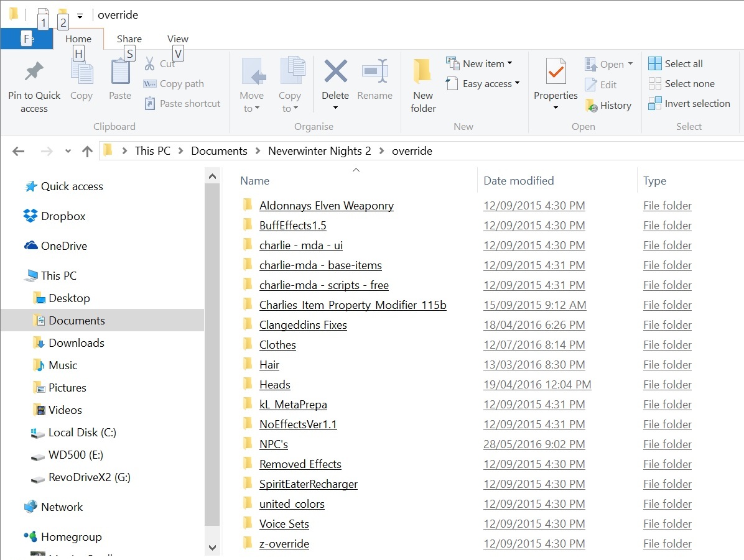This screenshot has width=744, height=560.
Task: Open the Recent locations dropdown arrow
Action: pyautogui.click(x=68, y=151)
